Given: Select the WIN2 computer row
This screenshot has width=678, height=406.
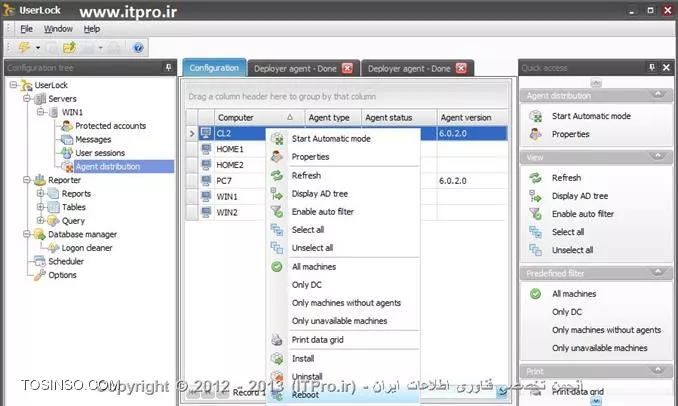Looking at the screenshot, I should pos(227,212).
